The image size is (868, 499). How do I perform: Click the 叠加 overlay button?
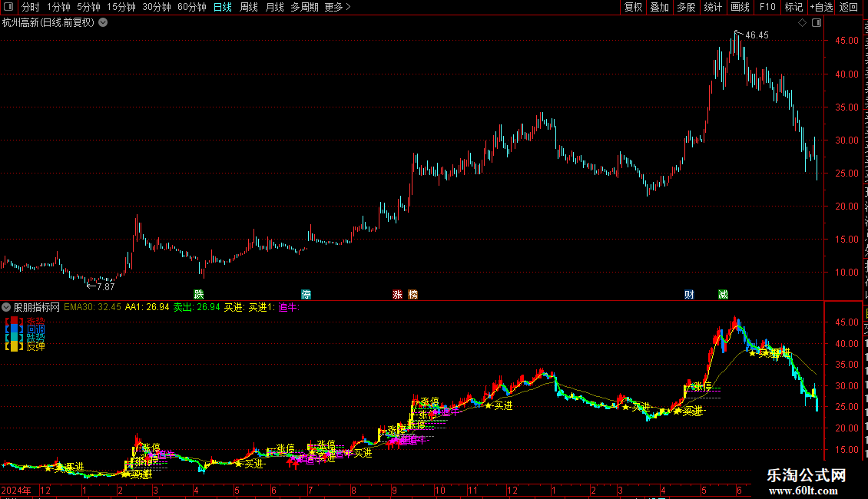click(x=659, y=7)
